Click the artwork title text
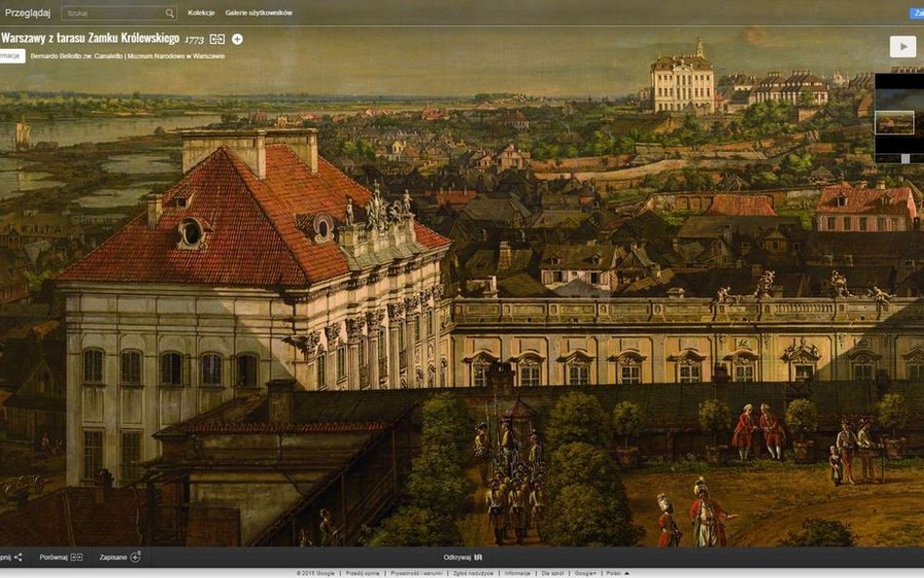 coord(90,38)
